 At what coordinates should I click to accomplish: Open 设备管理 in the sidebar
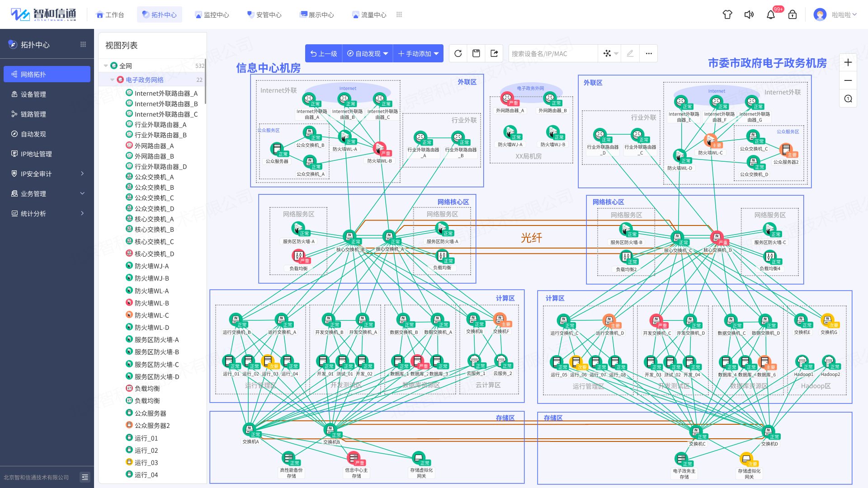[33, 94]
